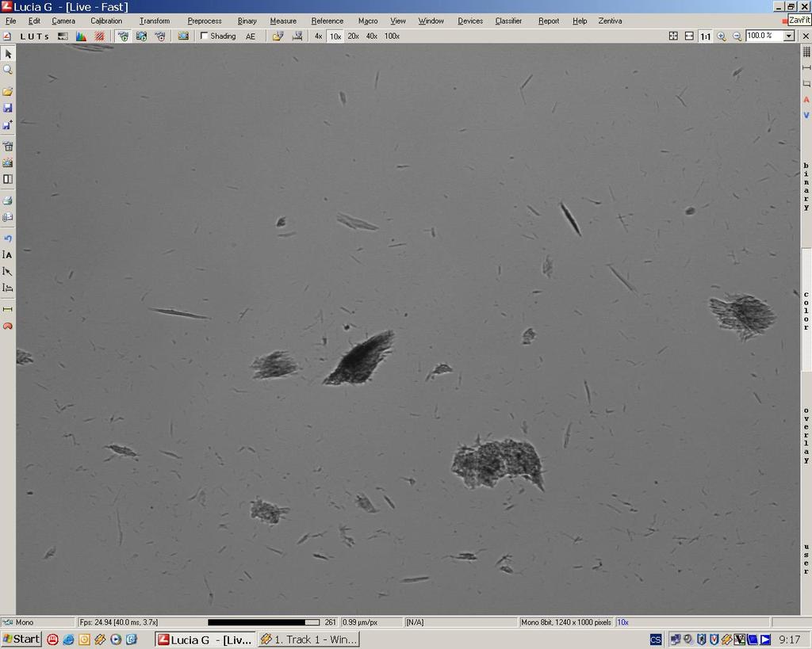
Task: Open the color histogram icon
Action: click(x=82, y=36)
